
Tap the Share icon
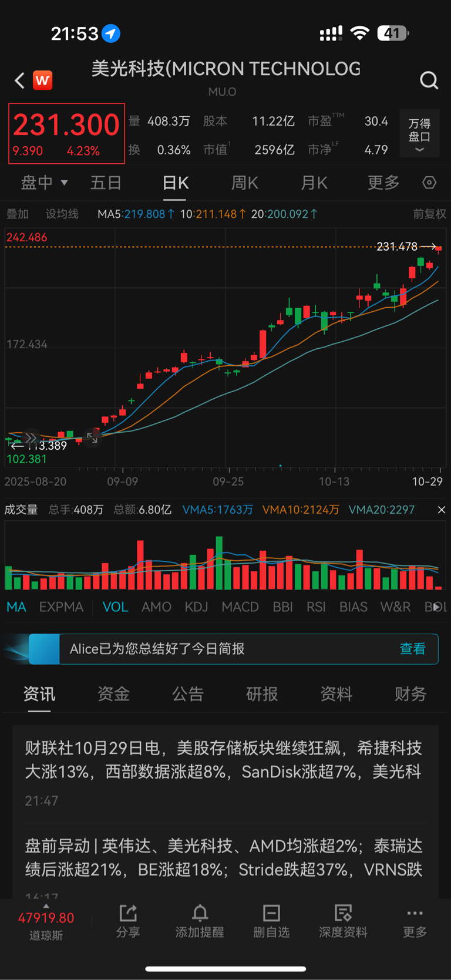128,921
